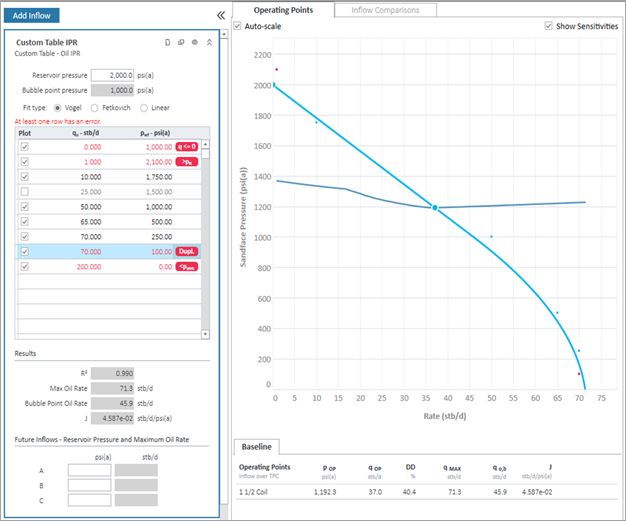This screenshot has height=521, width=626.
Task: Collapse the left inflow pane with double arrow
Action: (x=221, y=16)
